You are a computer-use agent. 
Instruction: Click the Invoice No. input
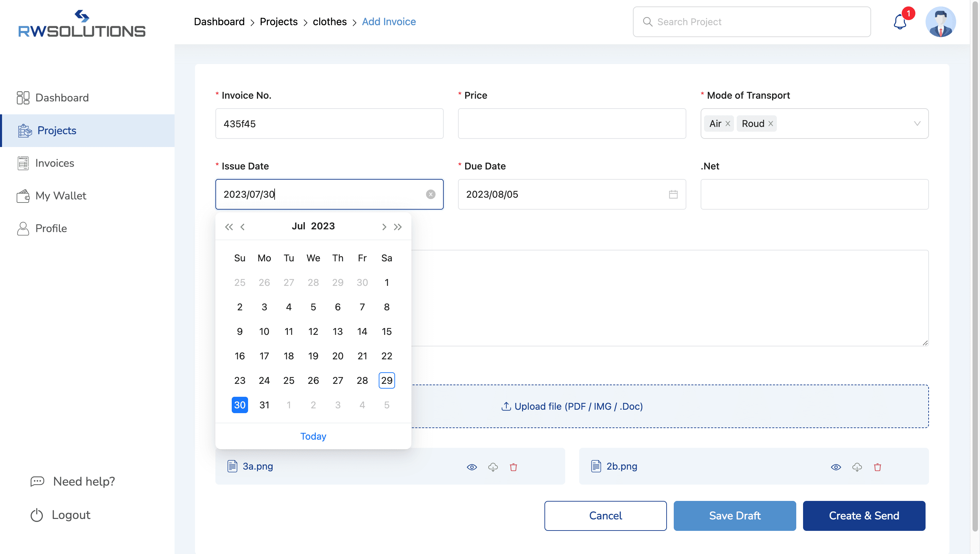pyautogui.click(x=329, y=124)
